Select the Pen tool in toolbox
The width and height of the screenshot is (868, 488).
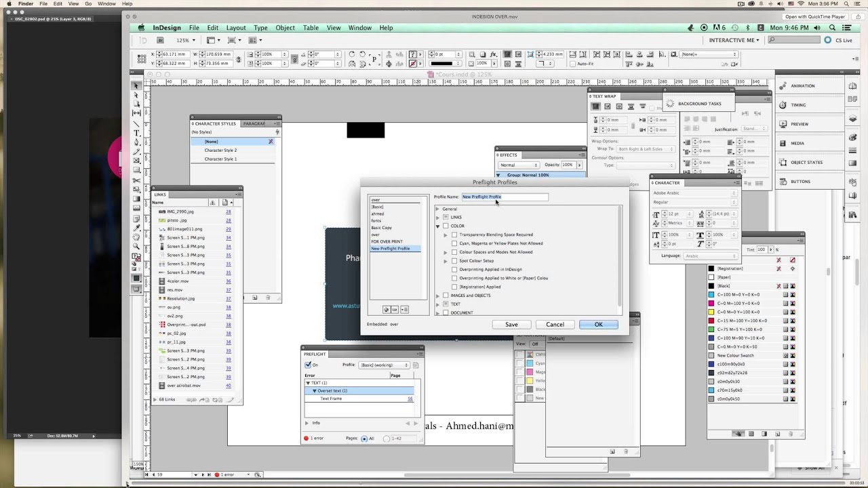[x=136, y=142]
